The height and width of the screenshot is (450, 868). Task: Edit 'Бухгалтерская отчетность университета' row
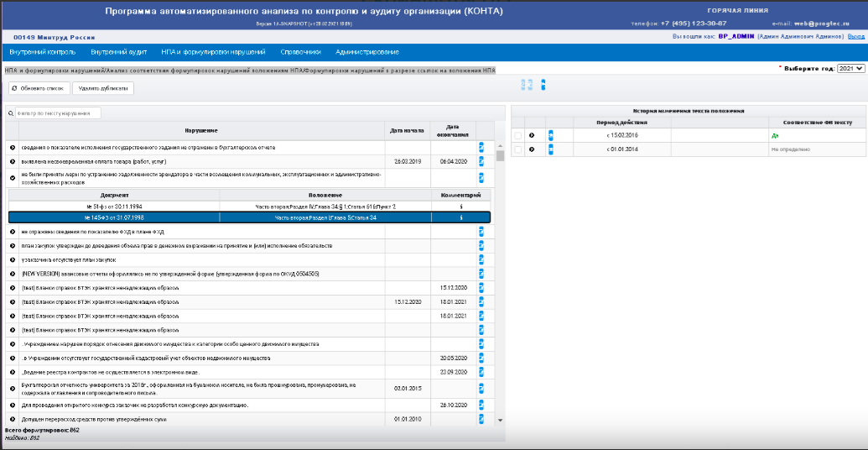(481, 389)
